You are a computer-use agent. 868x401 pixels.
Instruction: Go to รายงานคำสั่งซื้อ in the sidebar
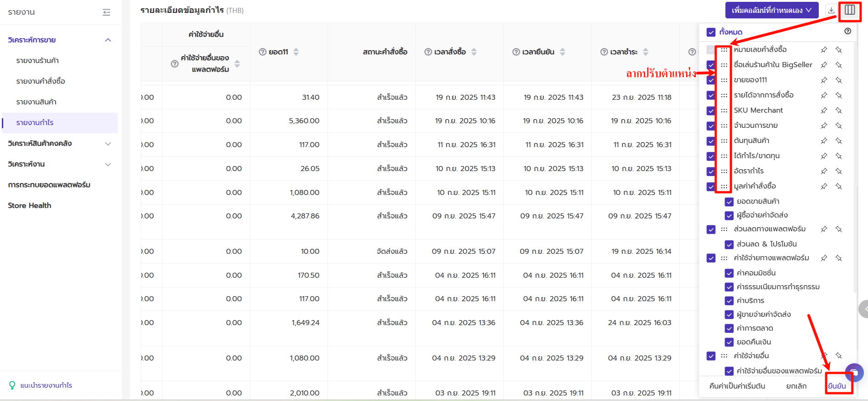point(40,81)
